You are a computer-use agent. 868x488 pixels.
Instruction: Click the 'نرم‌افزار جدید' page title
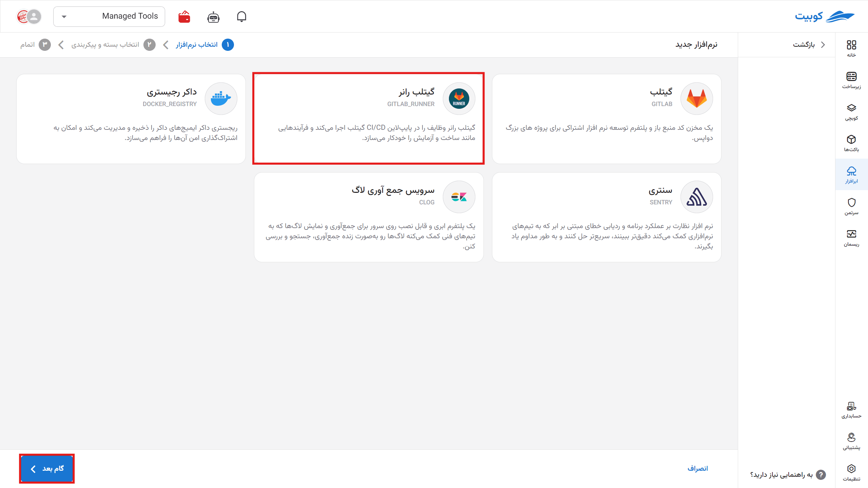(696, 45)
